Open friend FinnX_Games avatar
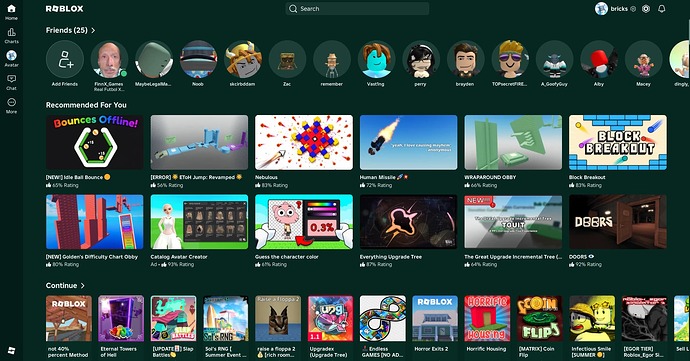This screenshot has height=361, width=690. [109, 59]
